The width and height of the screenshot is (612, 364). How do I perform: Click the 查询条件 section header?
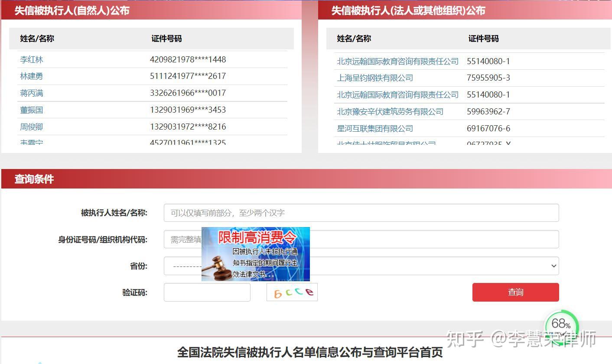(x=34, y=179)
